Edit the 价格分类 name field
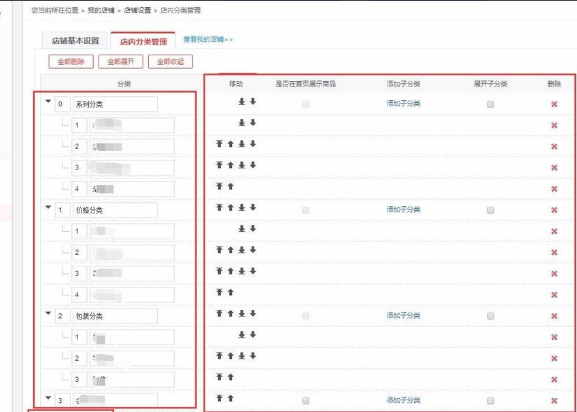The image size is (577, 412). [115, 210]
